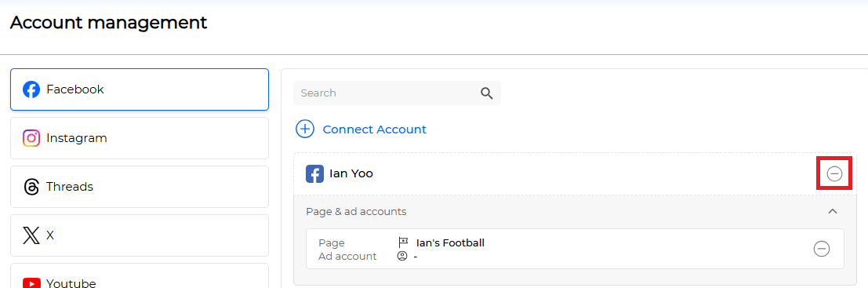Click the plus circle icon beside Connect Account
Screen dimensions: 868x288
point(305,129)
